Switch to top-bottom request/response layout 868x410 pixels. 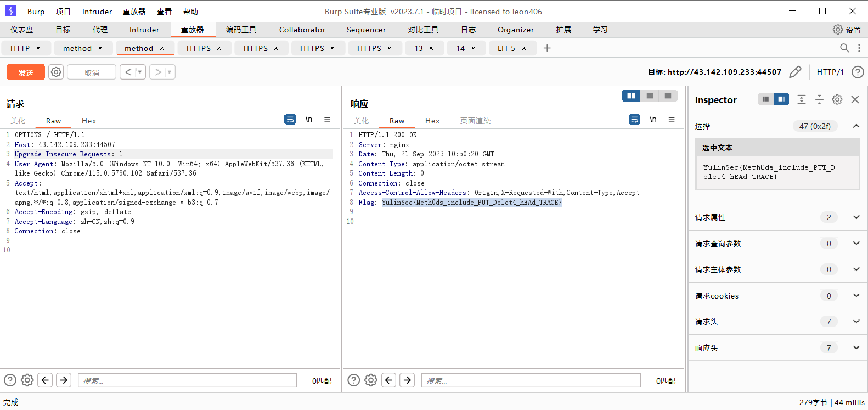(650, 96)
